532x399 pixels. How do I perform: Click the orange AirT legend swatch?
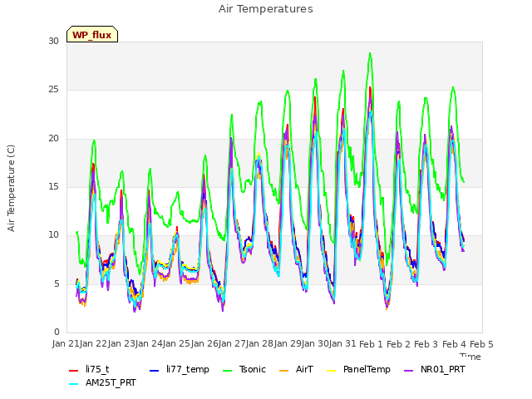tap(284, 370)
